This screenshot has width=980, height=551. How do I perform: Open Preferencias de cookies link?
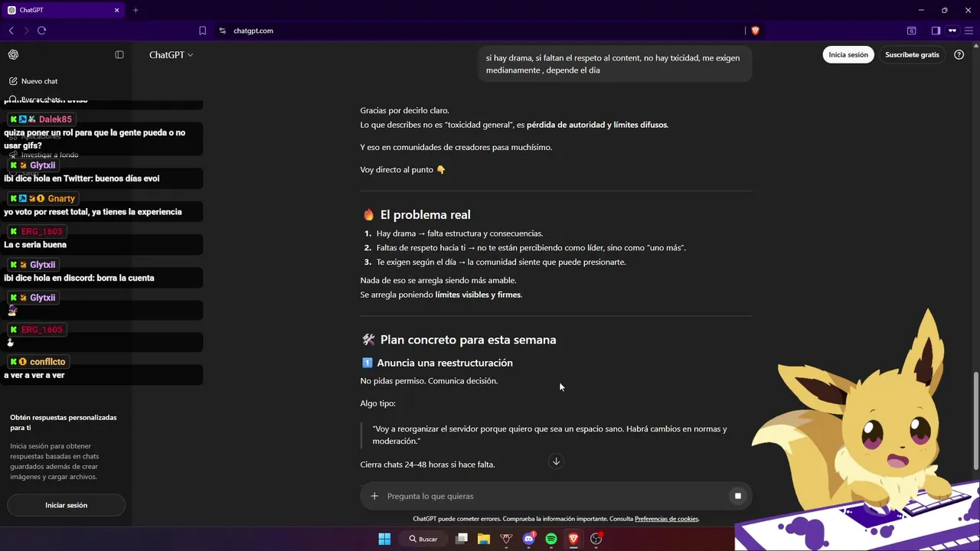pyautogui.click(x=666, y=519)
